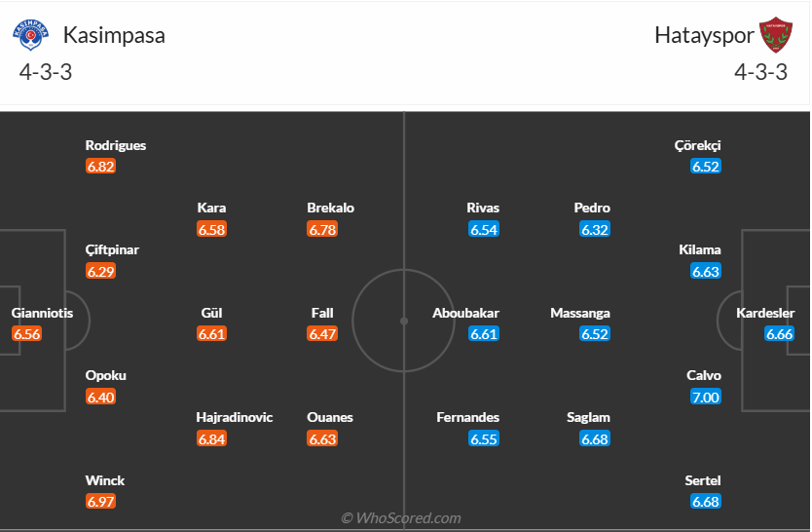Viewport: 812px width, 532px height.
Task: Click player name Hajradinovic
Action: [x=235, y=417]
